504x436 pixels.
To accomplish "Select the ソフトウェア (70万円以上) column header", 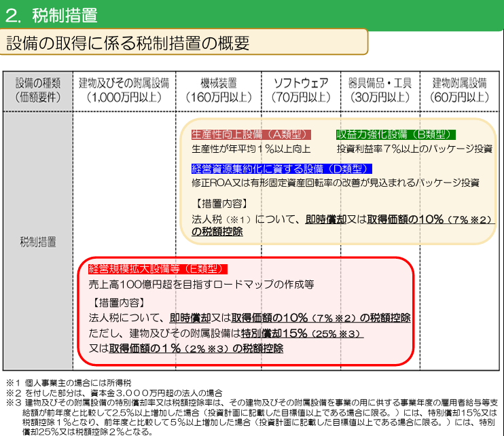I will pos(301,90).
